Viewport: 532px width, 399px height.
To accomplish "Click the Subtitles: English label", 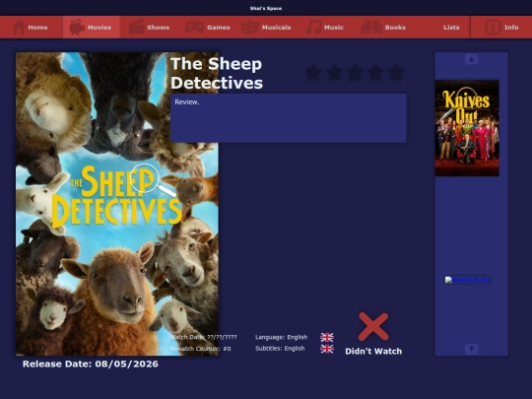I will coord(280,349).
